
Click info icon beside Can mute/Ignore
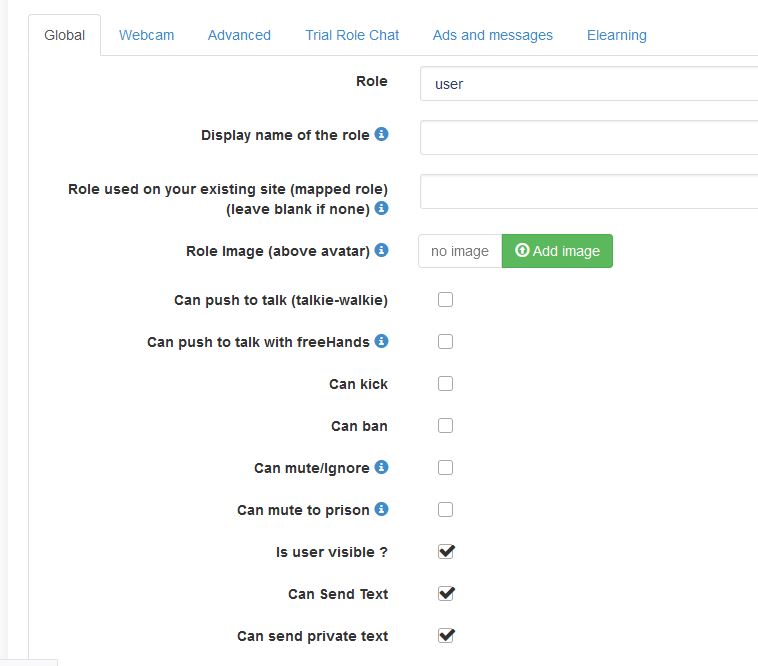pos(382,467)
